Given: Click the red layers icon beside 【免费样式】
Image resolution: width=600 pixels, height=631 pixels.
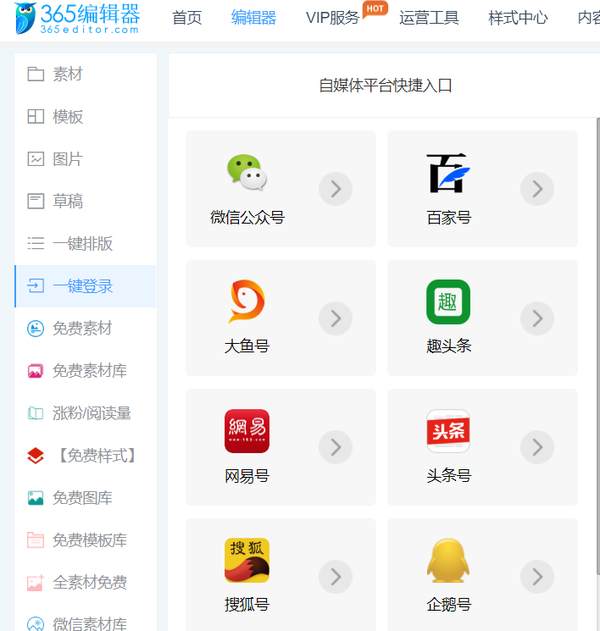Looking at the screenshot, I should 35,456.
